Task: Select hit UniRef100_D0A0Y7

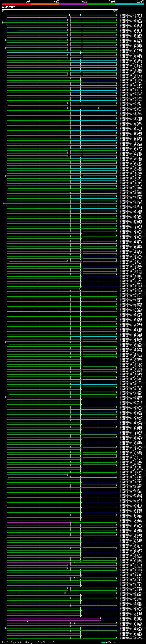Action: point(131,522)
